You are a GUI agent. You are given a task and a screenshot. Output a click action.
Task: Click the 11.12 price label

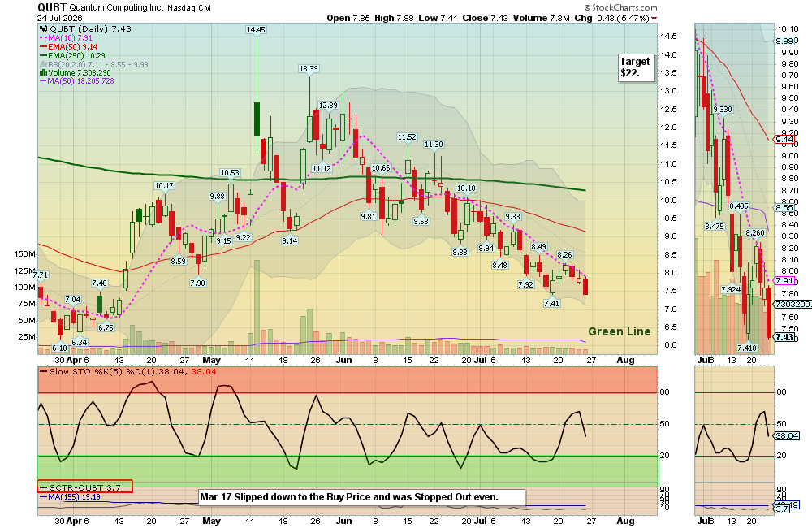point(322,168)
